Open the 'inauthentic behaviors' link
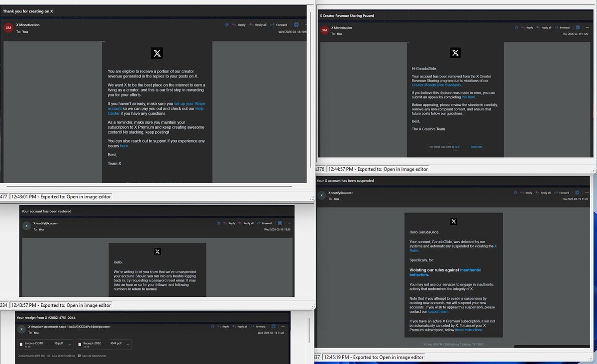 [x=445, y=272]
